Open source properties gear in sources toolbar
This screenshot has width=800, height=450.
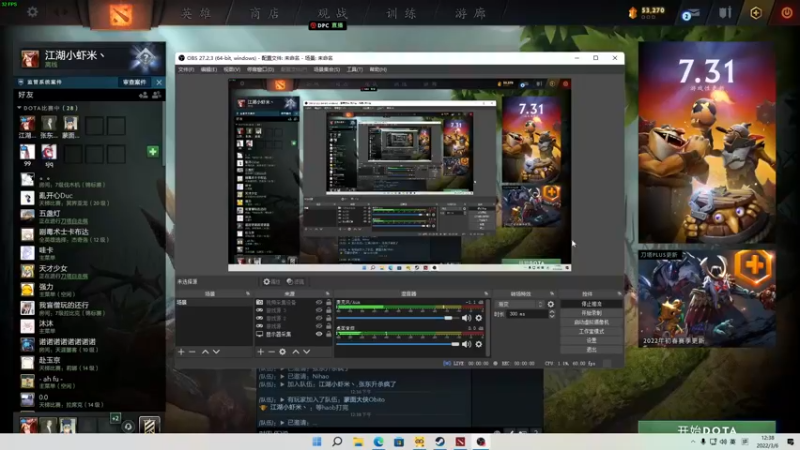pyautogui.click(x=283, y=352)
